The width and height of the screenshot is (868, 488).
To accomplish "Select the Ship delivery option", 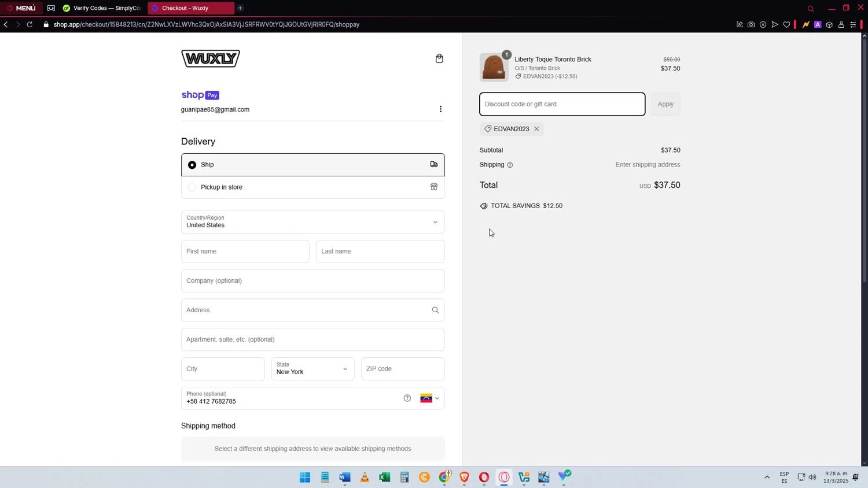I will pos(312,165).
